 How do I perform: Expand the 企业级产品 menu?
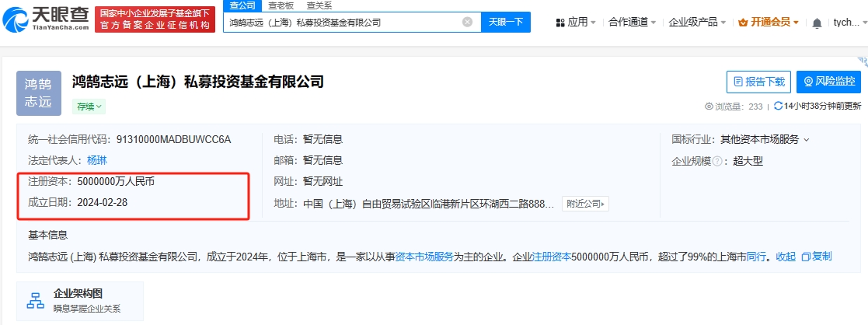(697, 23)
